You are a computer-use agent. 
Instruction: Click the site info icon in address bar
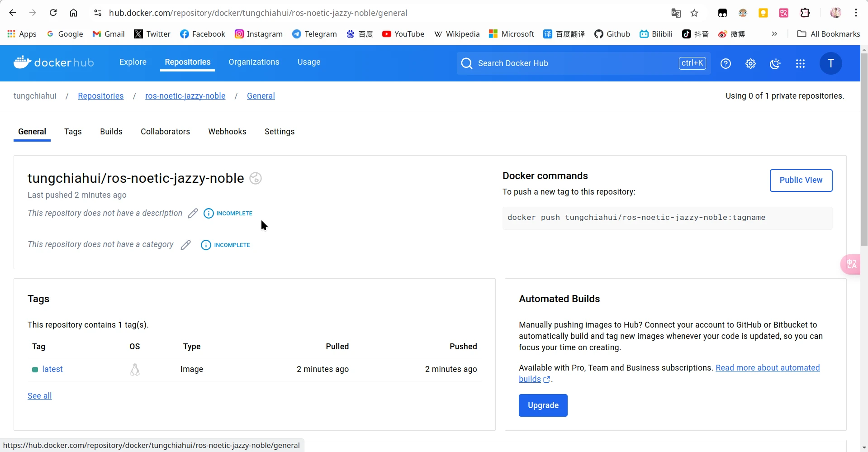tap(98, 13)
